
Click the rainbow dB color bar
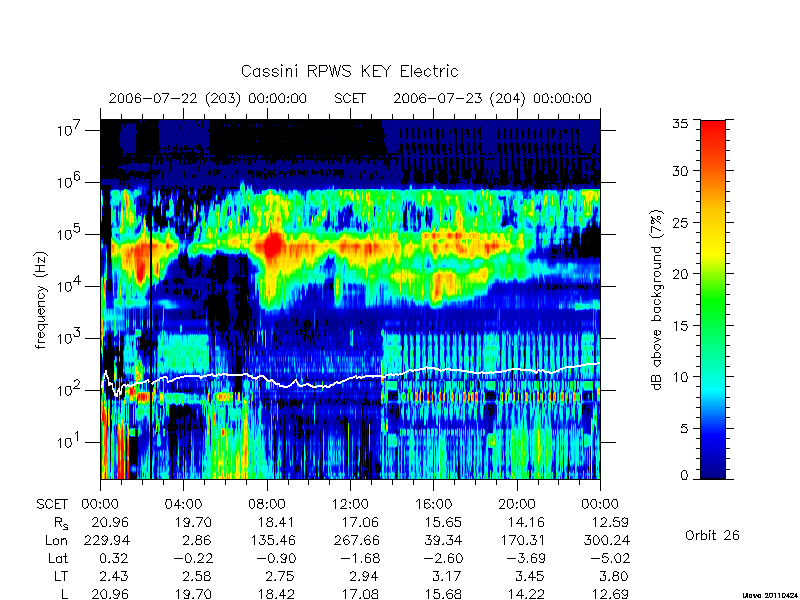pos(713,299)
